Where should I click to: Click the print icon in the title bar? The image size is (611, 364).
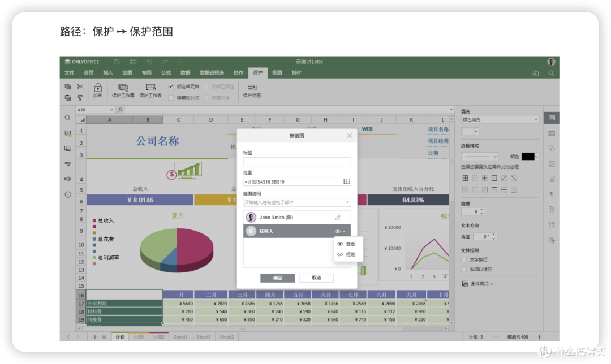point(133,62)
